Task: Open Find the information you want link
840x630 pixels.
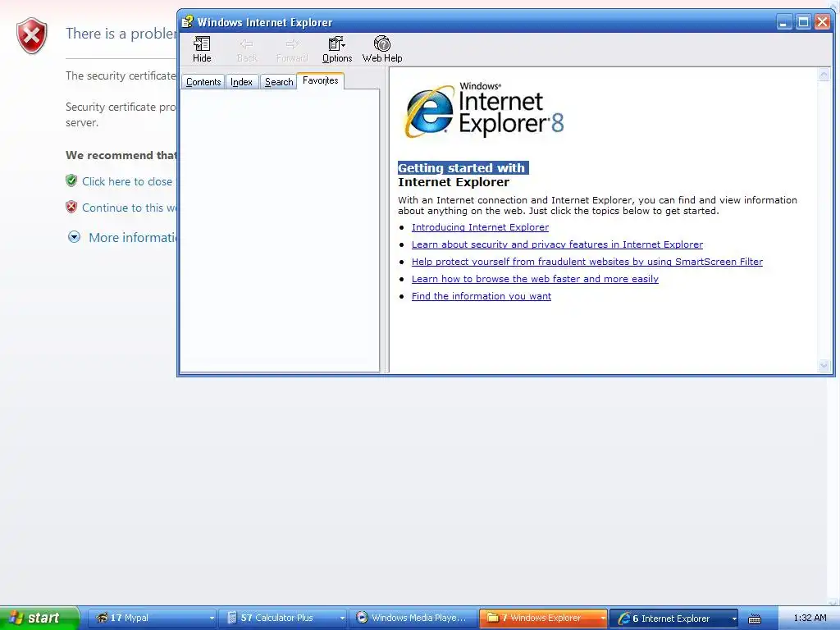Action: (x=481, y=295)
